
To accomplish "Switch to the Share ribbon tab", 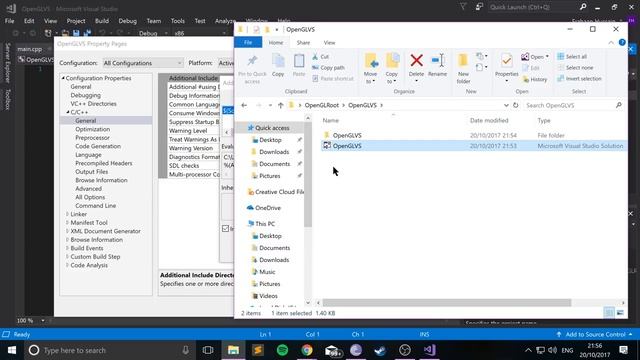I will click(x=303, y=42).
